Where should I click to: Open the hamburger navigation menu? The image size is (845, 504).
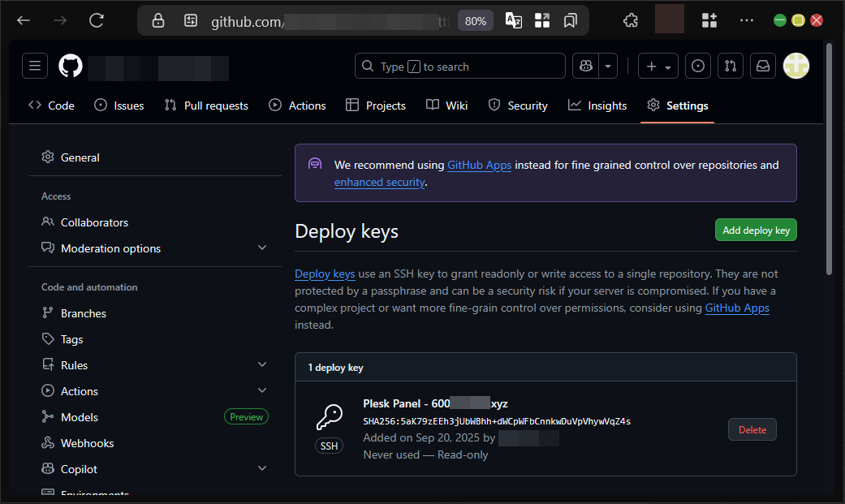(35, 67)
